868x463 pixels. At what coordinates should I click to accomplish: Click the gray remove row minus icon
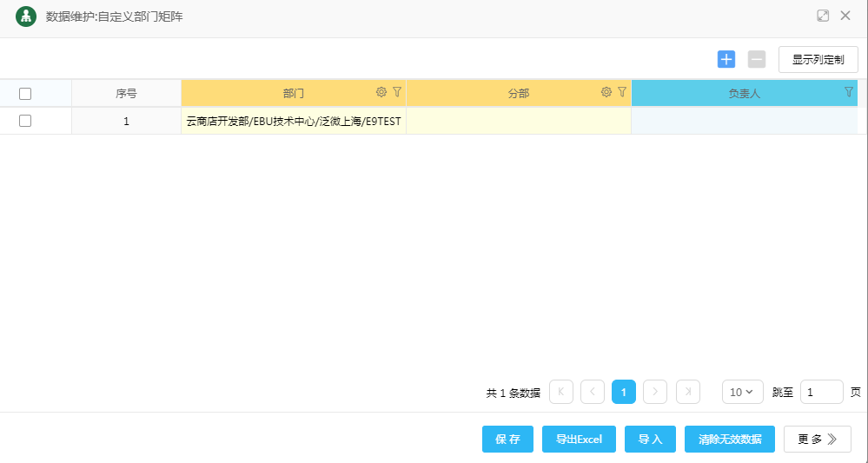tap(757, 59)
